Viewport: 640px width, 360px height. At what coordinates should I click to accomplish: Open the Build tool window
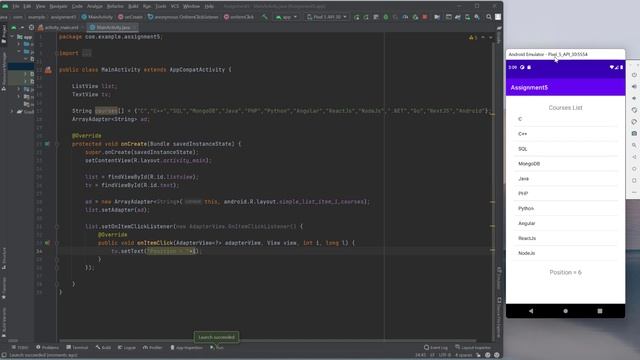click(x=103, y=347)
